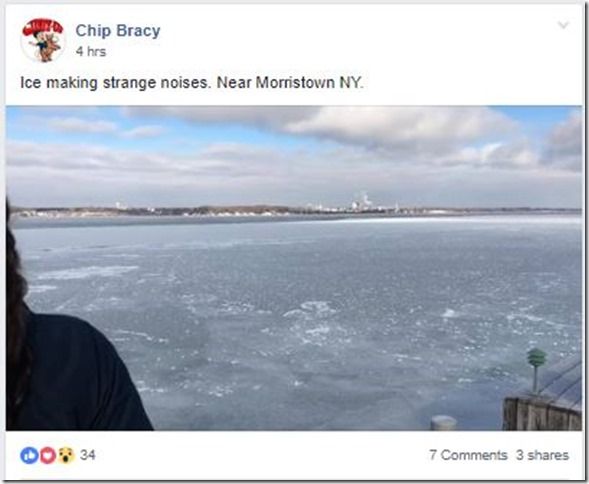Click the blue Like reaction icon

[x=29, y=455]
